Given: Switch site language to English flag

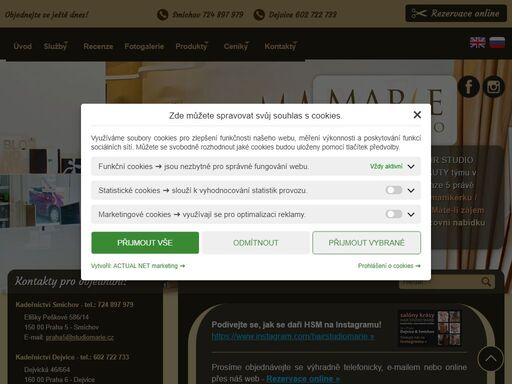Looking at the screenshot, I should [478, 43].
